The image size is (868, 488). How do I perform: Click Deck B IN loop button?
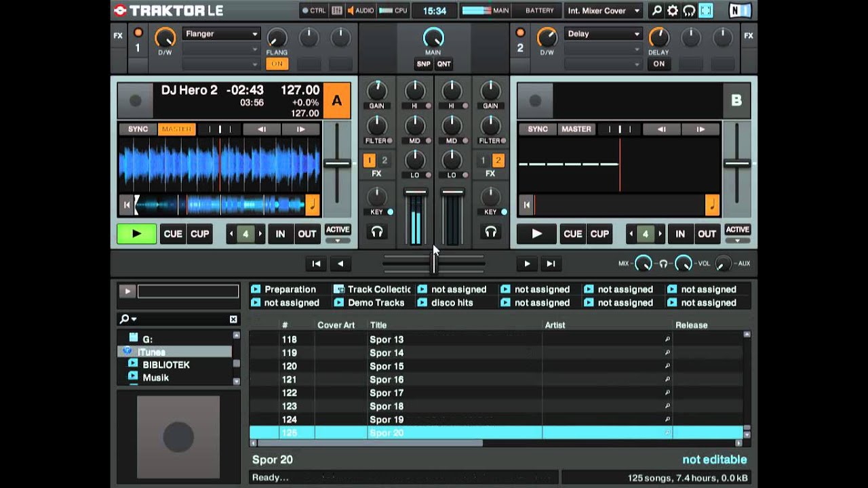(680, 234)
